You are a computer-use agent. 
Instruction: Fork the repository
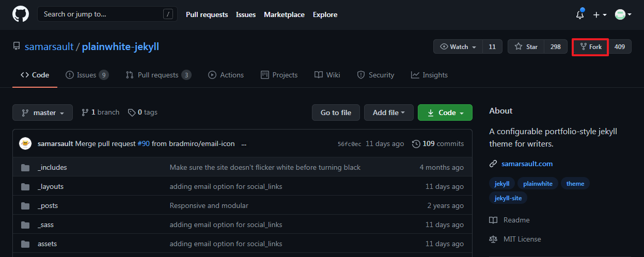click(x=590, y=46)
